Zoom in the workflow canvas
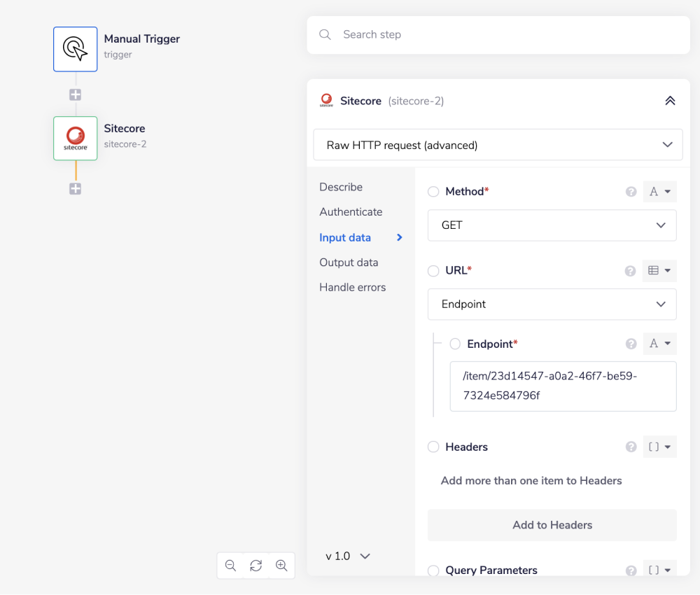Viewport: 700px width, 595px height. coord(281,566)
